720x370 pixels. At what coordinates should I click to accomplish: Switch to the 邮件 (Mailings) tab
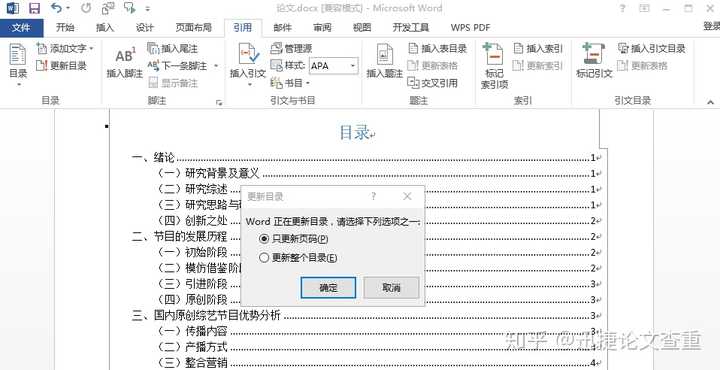pyautogui.click(x=282, y=28)
